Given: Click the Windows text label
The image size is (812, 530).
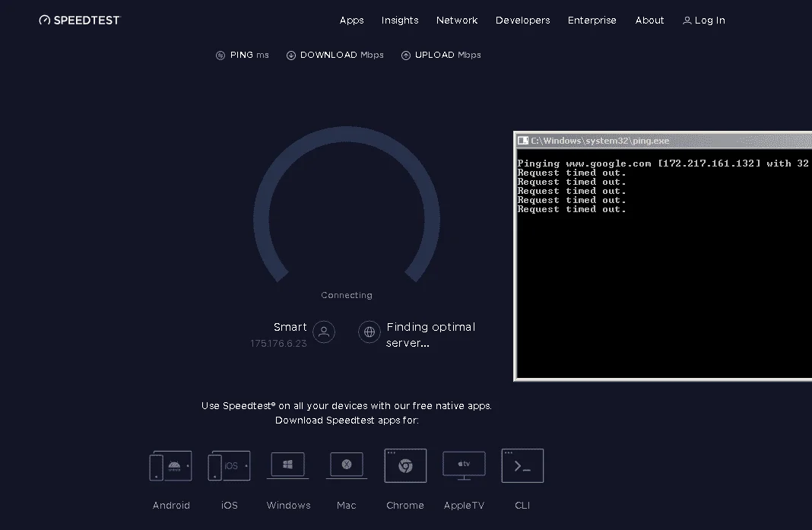Looking at the screenshot, I should [x=288, y=505].
